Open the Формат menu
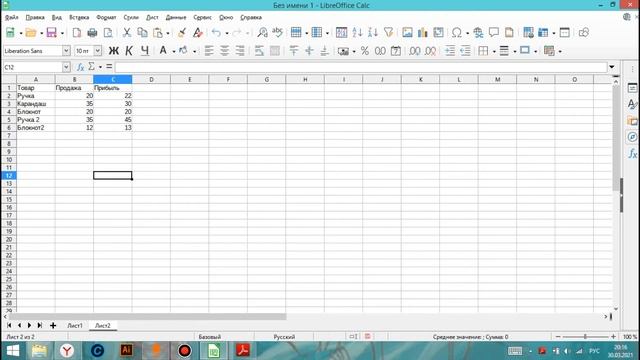Screen dimensions: 640x360 click(106, 17)
